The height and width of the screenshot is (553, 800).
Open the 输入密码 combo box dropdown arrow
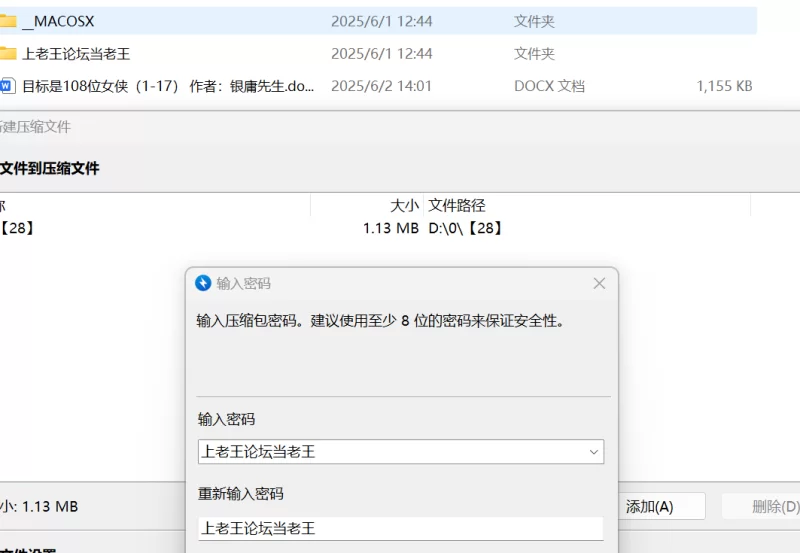pyautogui.click(x=593, y=452)
